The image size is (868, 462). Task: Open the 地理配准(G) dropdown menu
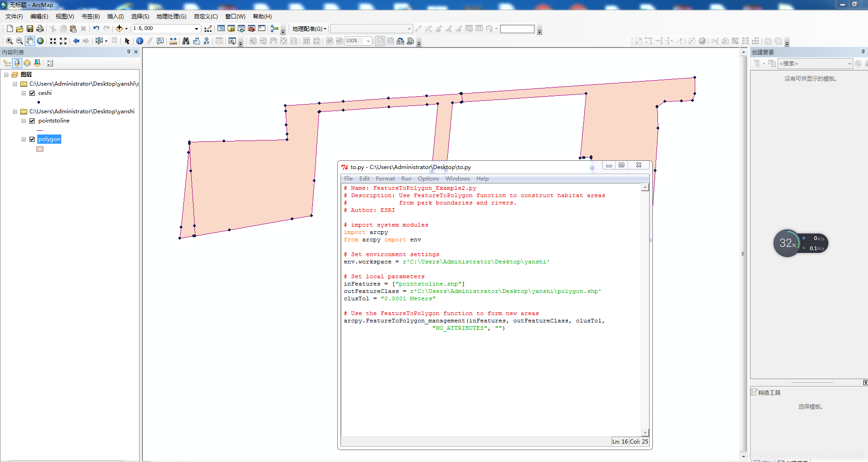pos(309,29)
